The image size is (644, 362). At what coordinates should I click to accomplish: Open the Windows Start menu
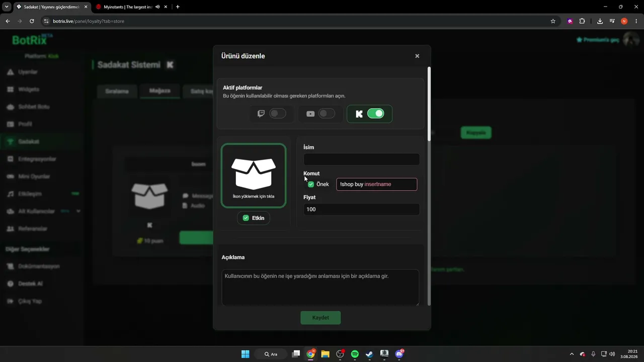point(245,354)
